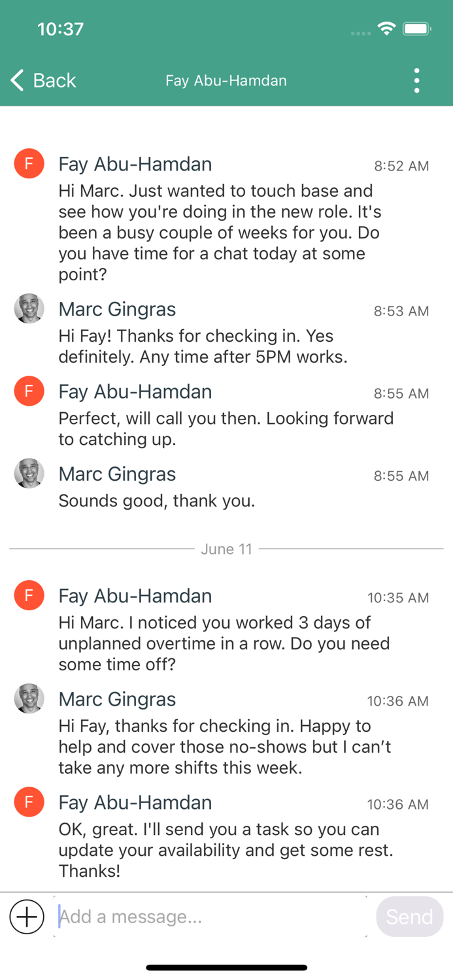This screenshot has height=980, width=453.
Task: Tap Fay's orange avatar at 10:35 AM
Action: point(29,595)
